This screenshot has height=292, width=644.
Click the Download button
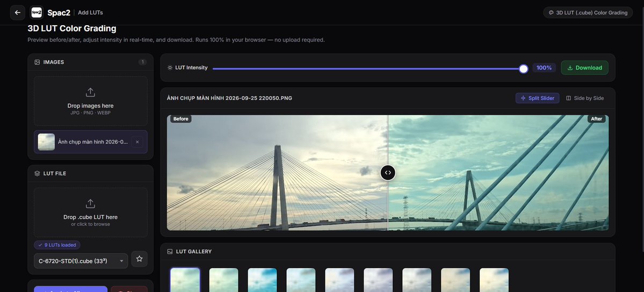(584, 68)
